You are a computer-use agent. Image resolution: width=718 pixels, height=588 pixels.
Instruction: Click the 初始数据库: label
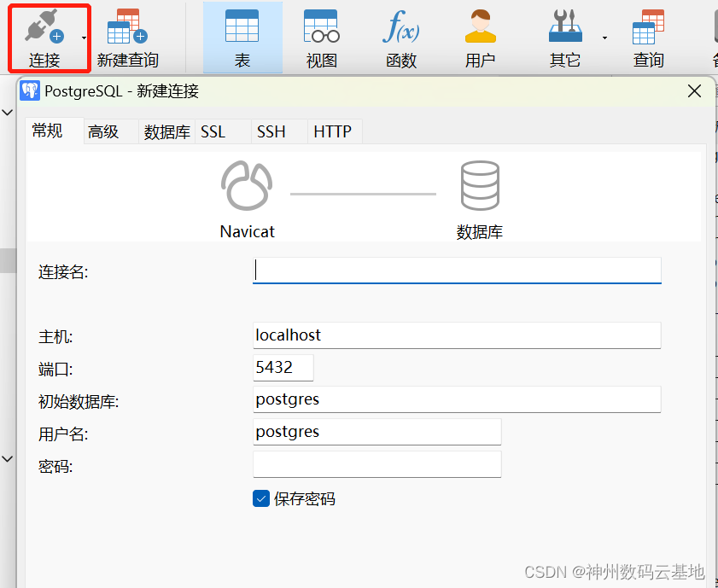pyautogui.click(x=79, y=402)
